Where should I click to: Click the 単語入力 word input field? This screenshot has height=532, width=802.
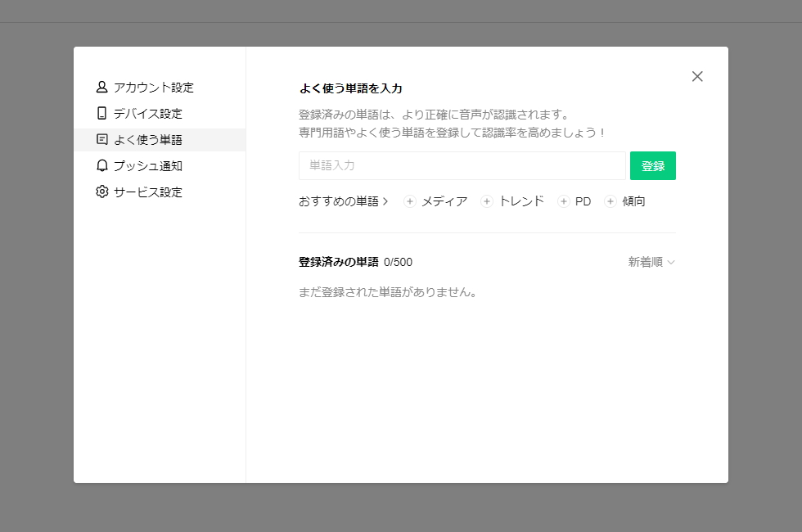[462, 165]
